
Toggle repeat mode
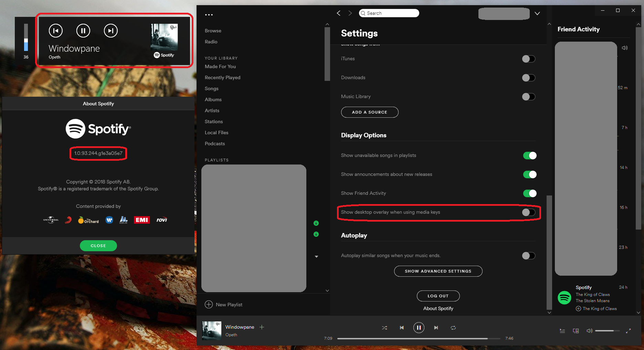coord(453,328)
